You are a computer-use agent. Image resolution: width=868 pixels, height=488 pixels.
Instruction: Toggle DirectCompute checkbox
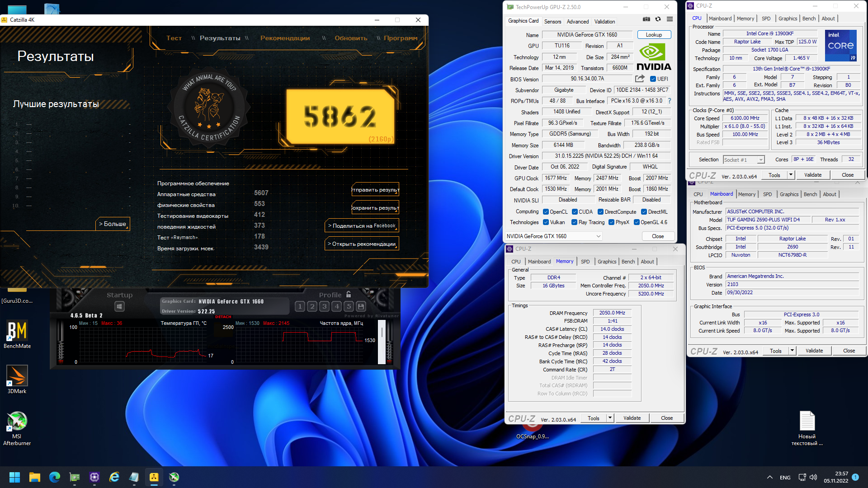pos(601,212)
